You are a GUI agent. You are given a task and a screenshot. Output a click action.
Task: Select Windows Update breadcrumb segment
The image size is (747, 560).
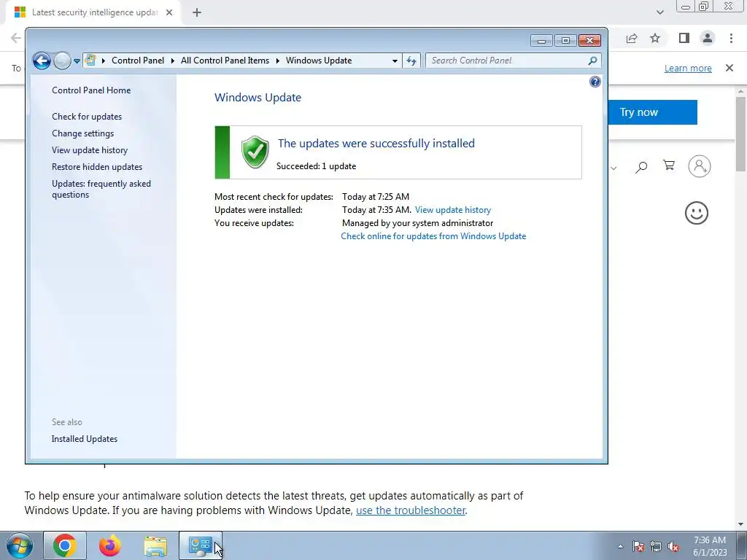319,61
